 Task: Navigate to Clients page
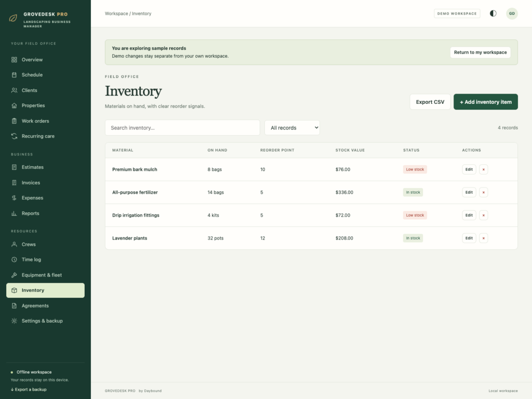[46, 90]
